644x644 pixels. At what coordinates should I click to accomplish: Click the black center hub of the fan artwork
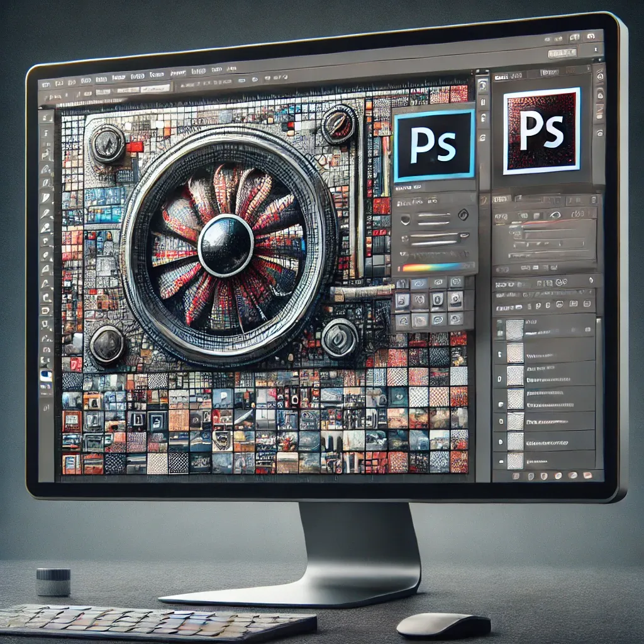(x=226, y=246)
